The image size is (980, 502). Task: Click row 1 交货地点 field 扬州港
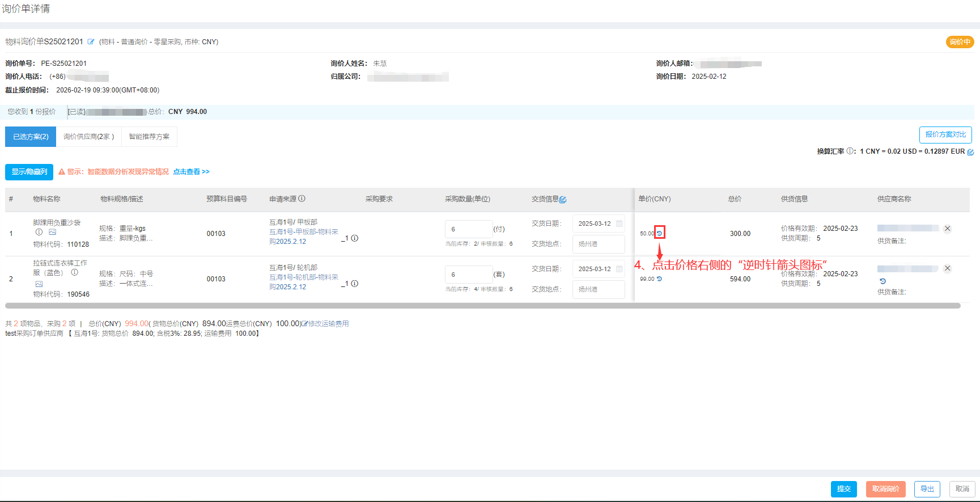tap(599, 244)
